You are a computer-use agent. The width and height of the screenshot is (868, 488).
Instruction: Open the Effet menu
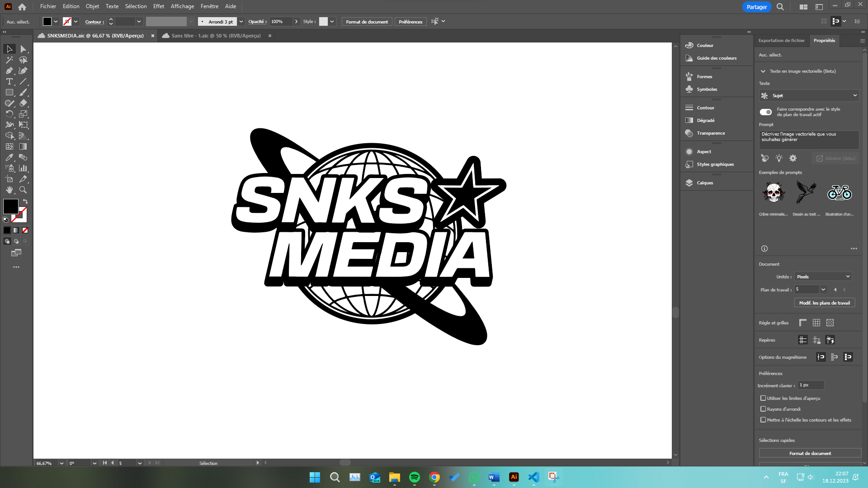point(159,6)
